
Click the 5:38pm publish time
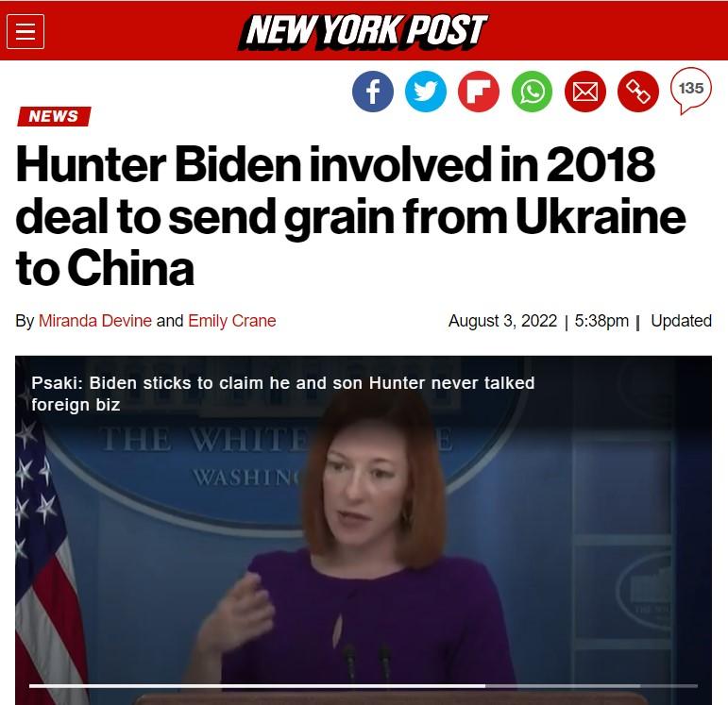tap(601, 321)
